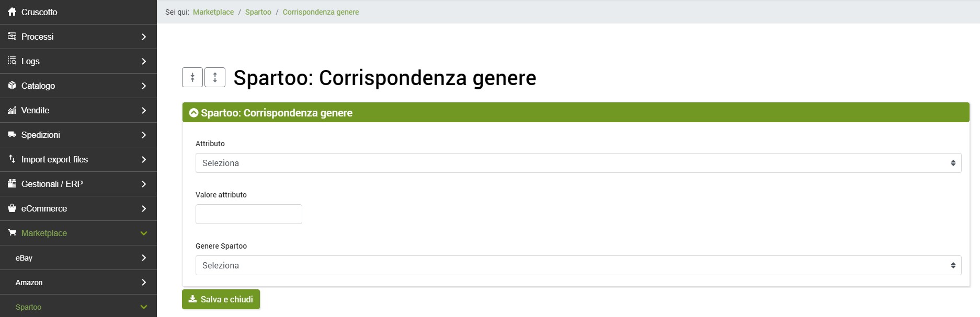Click the Spedizioni truck icon

pos(12,135)
